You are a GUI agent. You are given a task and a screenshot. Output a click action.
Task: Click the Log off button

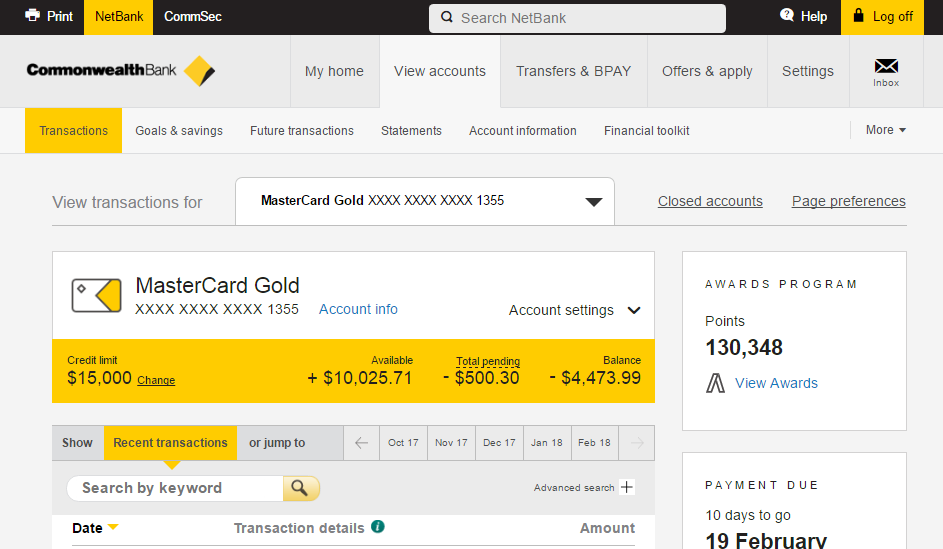coord(882,17)
